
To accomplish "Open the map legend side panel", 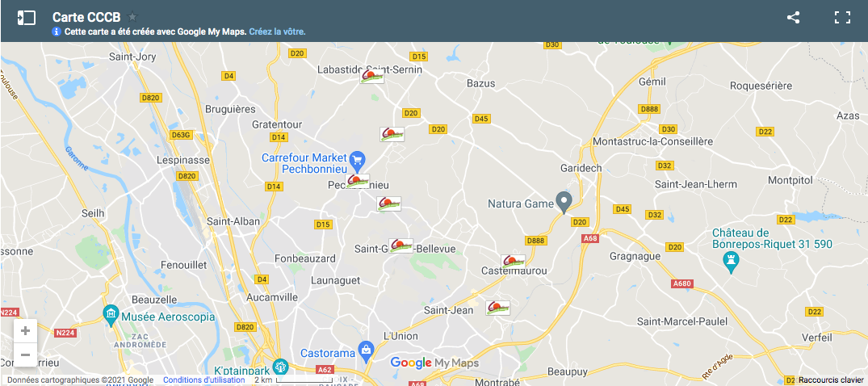I will coord(26,18).
